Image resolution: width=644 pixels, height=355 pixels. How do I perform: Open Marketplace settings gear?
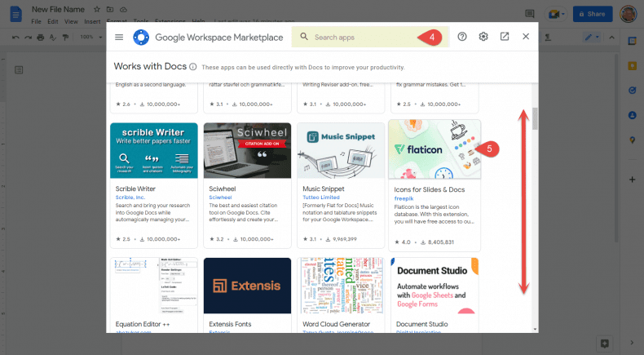click(x=483, y=37)
